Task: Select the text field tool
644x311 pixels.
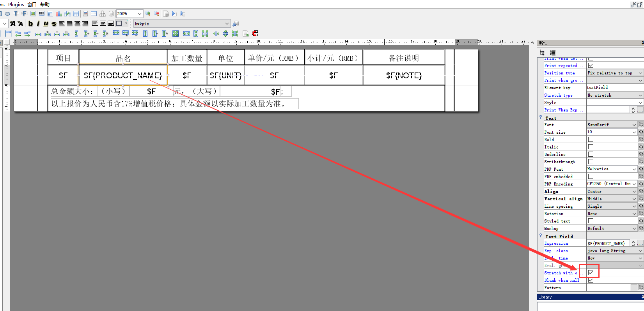Action: (24, 14)
